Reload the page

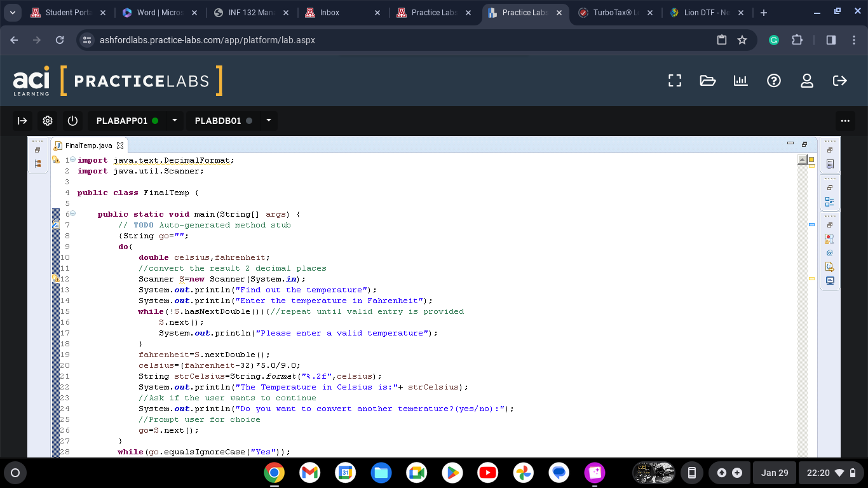[60, 39]
